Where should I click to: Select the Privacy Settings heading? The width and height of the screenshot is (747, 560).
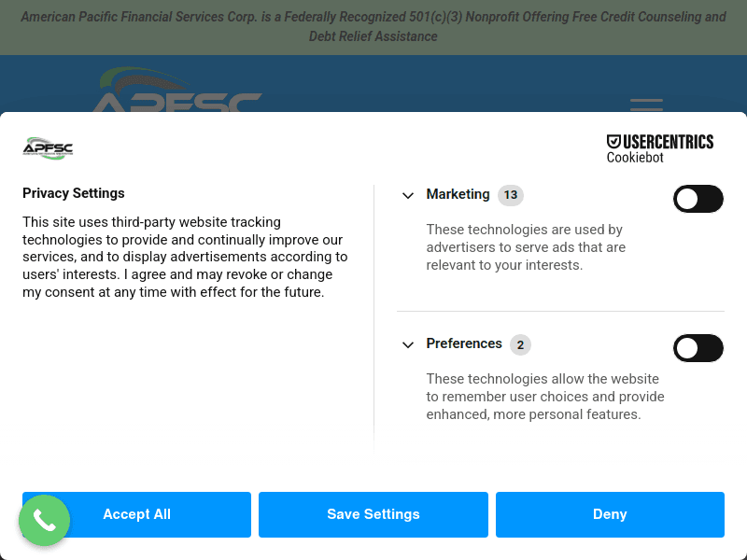tap(73, 193)
